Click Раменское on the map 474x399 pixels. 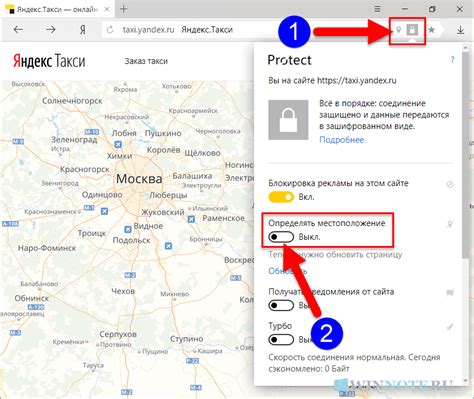pos(224,218)
